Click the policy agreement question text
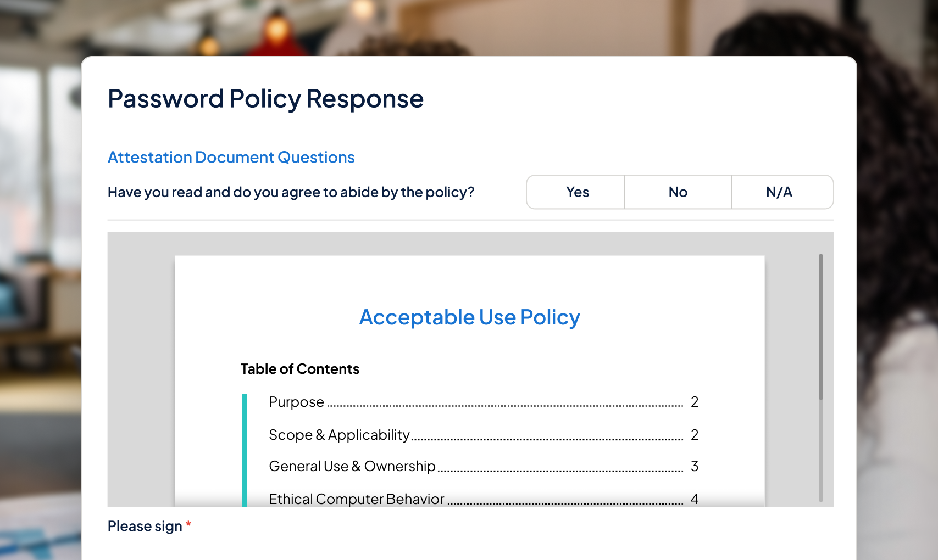 (291, 193)
